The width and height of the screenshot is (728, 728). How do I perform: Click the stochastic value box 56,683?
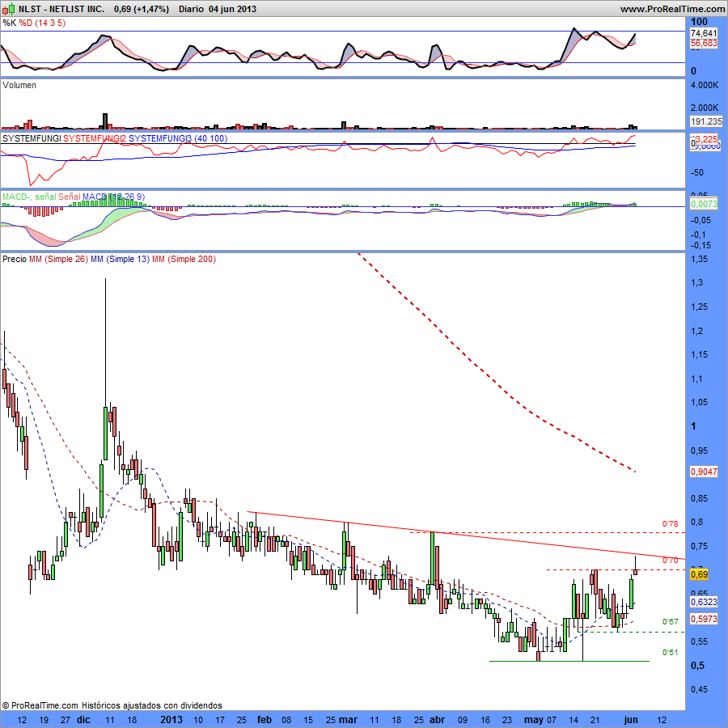[x=704, y=43]
